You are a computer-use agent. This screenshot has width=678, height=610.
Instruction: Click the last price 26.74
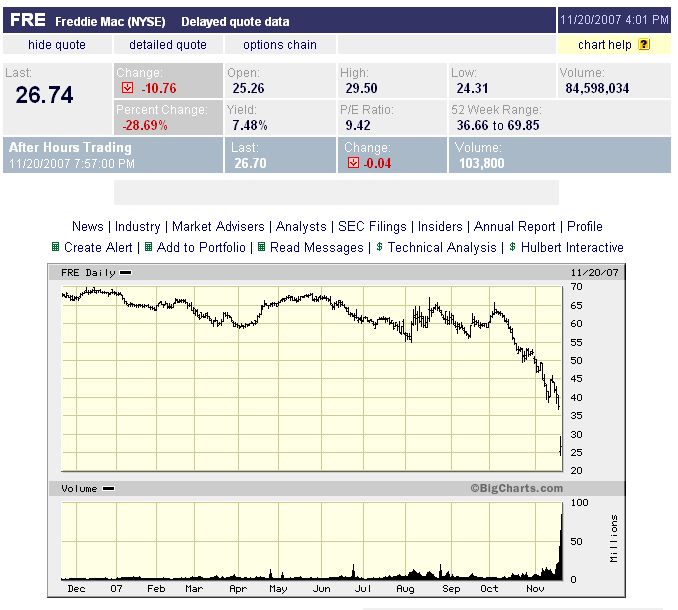coord(45,95)
